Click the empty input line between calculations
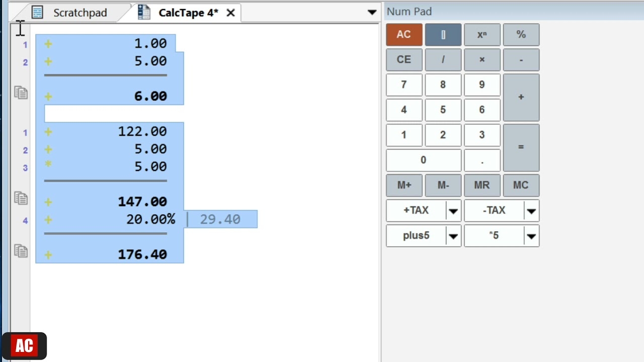The width and height of the screenshot is (644, 362). (x=114, y=114)
